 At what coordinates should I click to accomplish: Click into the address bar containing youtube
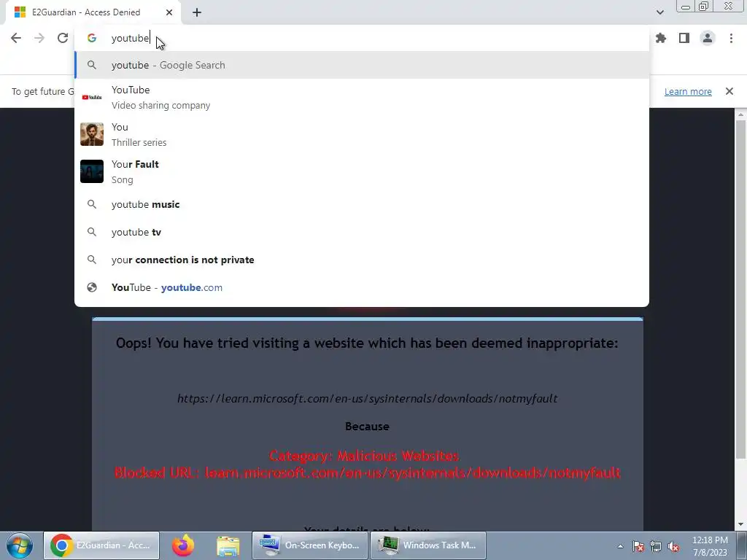[362, 38]
